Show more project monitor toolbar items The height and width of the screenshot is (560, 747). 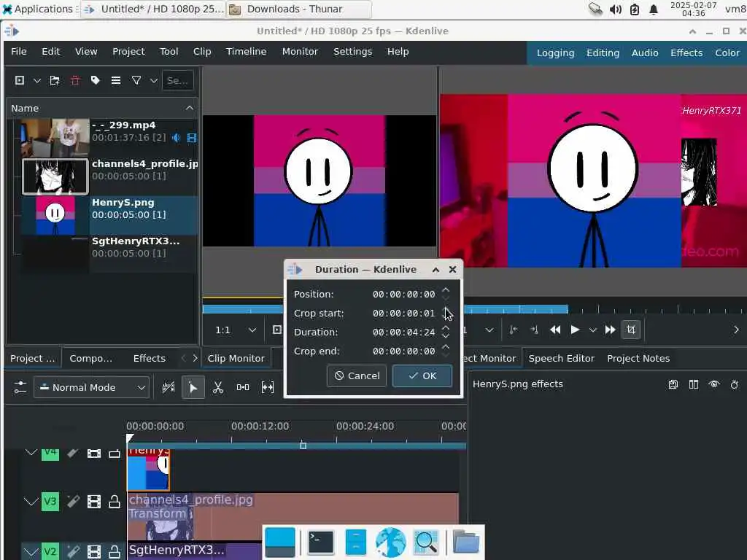736,330
